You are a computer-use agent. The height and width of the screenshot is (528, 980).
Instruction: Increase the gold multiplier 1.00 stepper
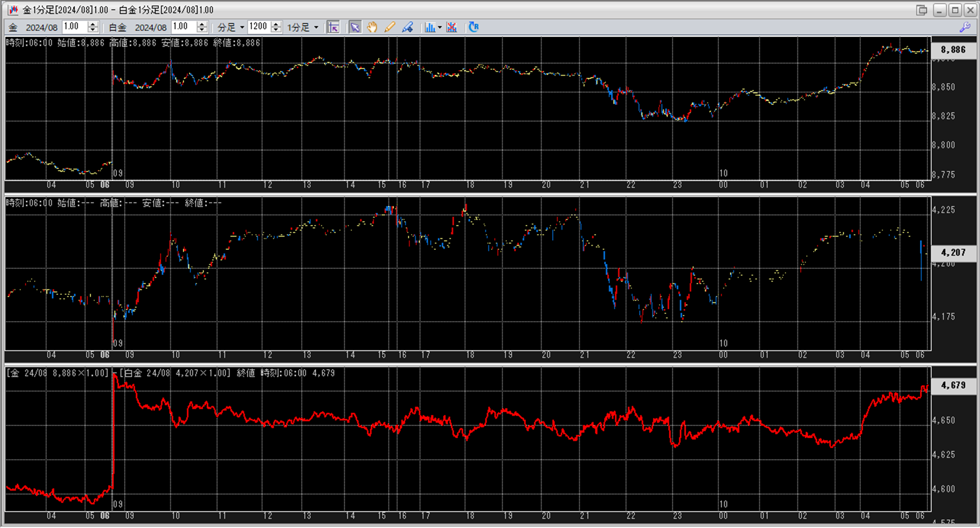coord(93,24)
